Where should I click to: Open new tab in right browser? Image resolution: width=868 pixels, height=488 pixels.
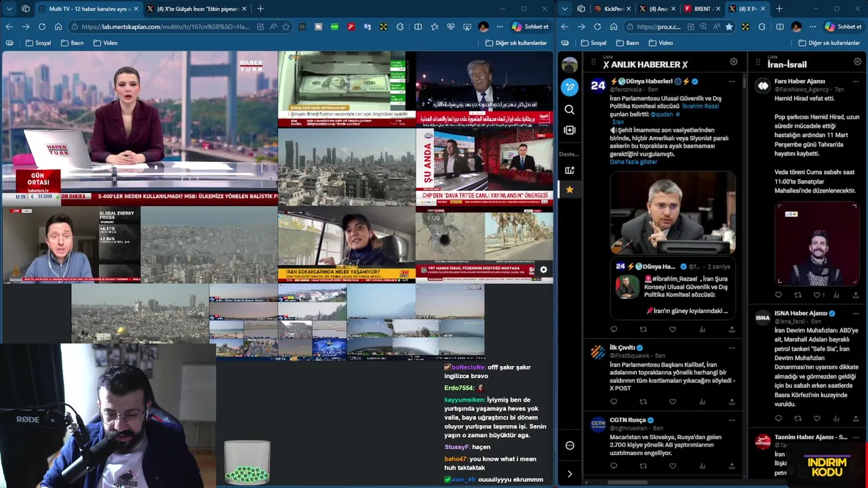click(778, 9)
